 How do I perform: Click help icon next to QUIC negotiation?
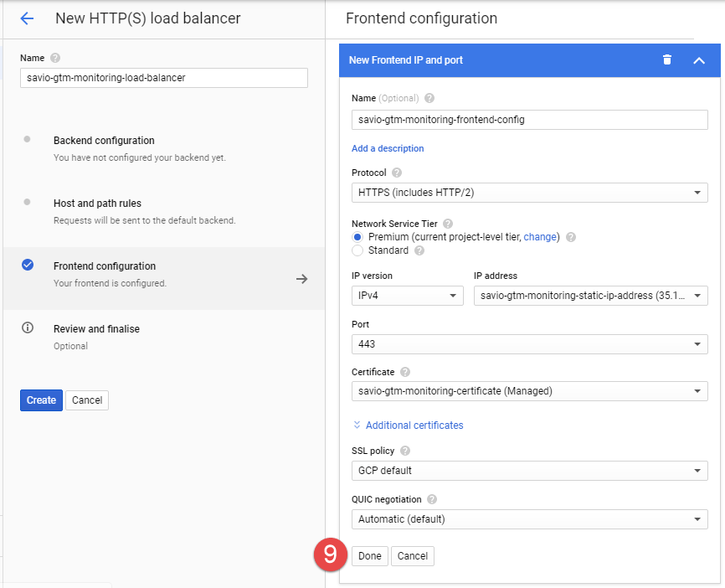point(432,499)
